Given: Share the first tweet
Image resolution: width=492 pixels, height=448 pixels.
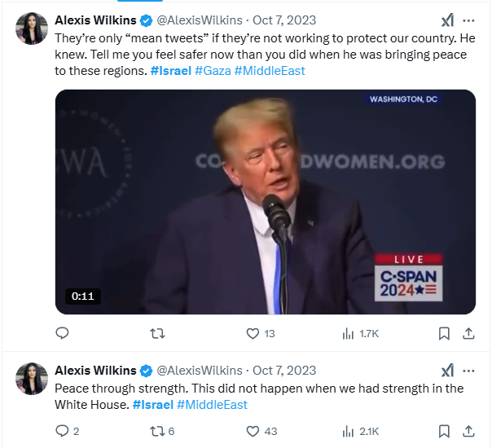Looking at the screenshot, I should pyautogui.click(x=468, y=333).
